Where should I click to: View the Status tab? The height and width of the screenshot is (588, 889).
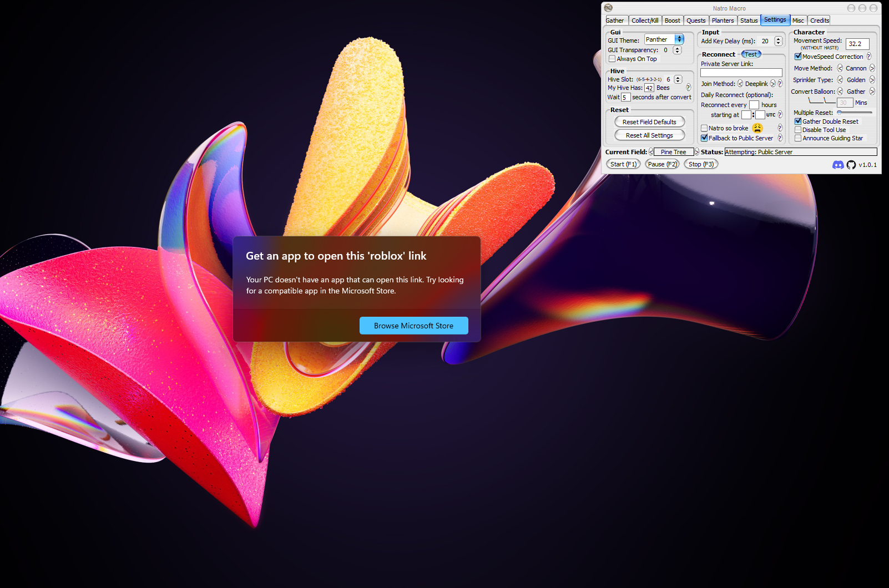point(749,21)
